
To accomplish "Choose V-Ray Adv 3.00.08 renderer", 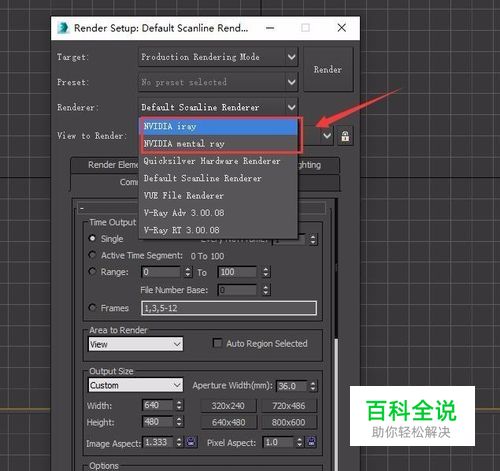I will pos(218,213).
